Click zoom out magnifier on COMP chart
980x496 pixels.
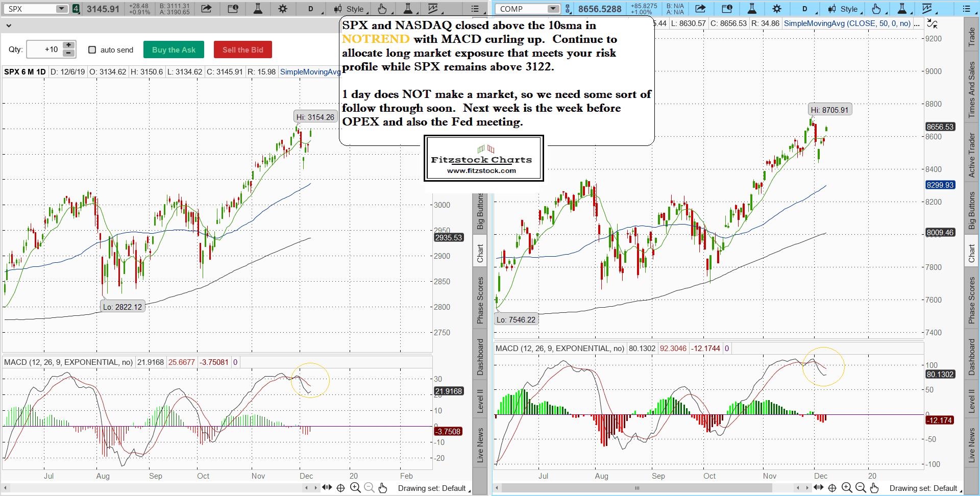pyautogui.click(x=861, y=488)
